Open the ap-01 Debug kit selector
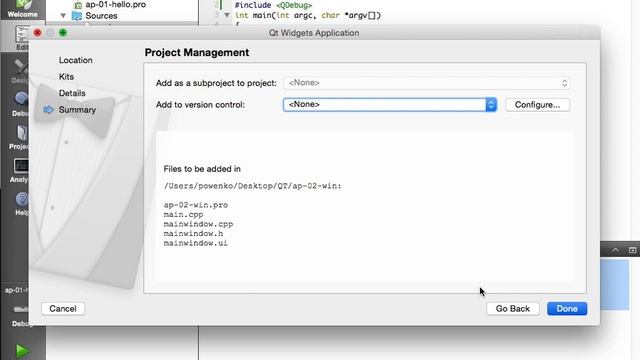 pos(16,306)
